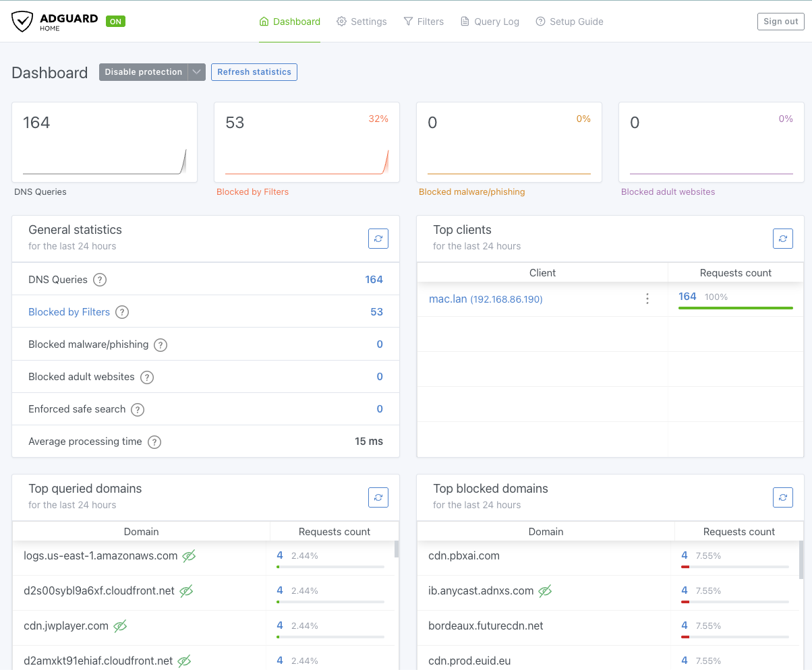Click the 53 Blocked by Filters card

coord(307,142)
